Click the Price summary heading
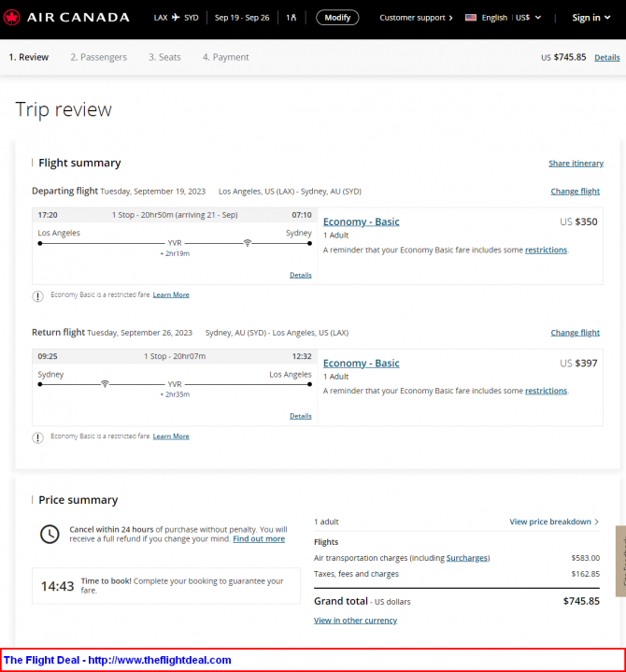This screenshot has width=626, height=672. tap(78, 500)
